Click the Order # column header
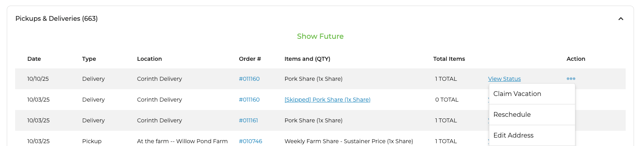Screen dimensions: 644x146 click(x=250, y=59)
